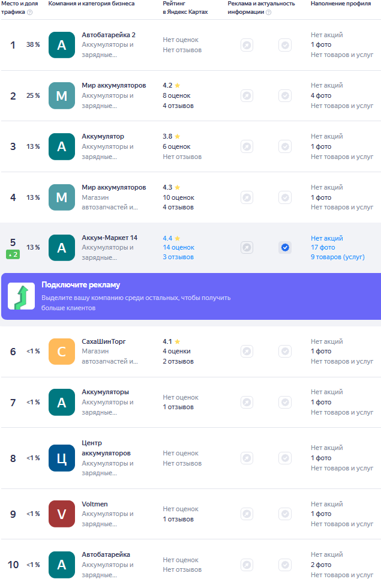Click the advertising icon for Аккумулятор
381x588 pixels.
(247, 146)
